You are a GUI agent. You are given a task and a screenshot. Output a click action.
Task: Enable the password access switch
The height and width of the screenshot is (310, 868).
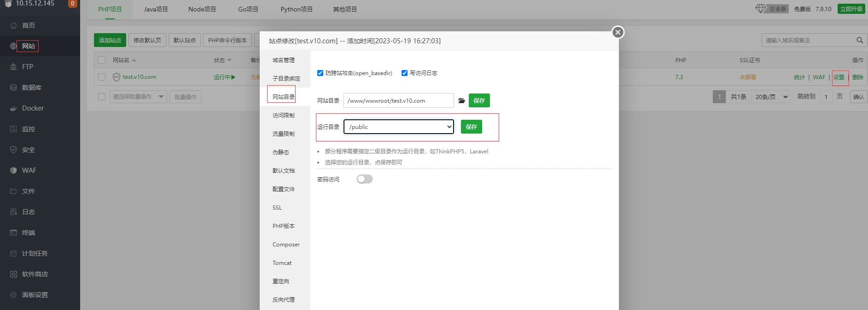click(364, 179)
